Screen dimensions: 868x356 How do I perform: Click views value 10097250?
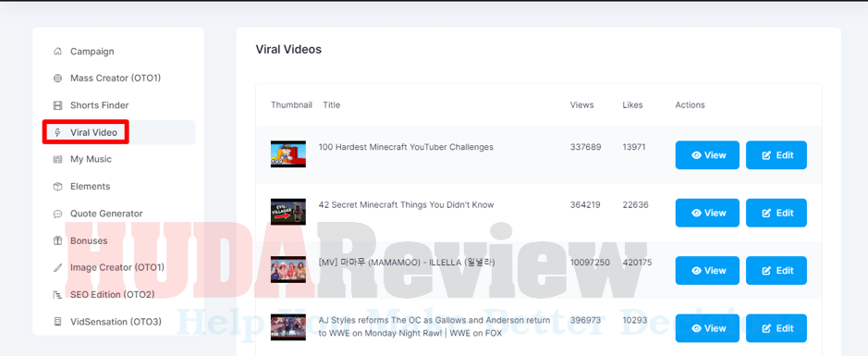[x=590, y=263]
